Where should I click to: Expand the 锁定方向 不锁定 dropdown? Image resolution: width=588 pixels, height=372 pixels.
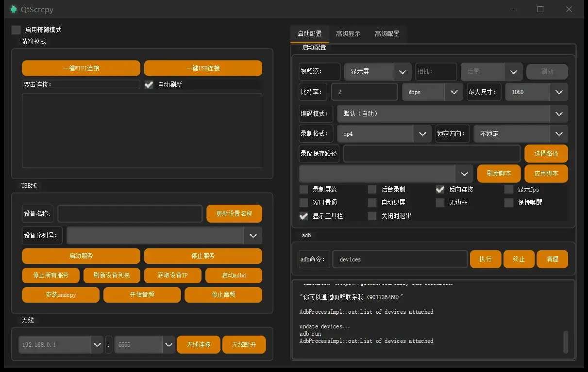pyautogui.click(x=521, y=133)
